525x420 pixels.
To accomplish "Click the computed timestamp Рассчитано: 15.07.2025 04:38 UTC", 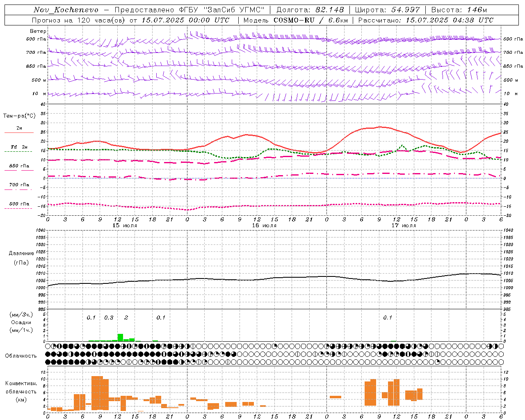I will point(426,20).
